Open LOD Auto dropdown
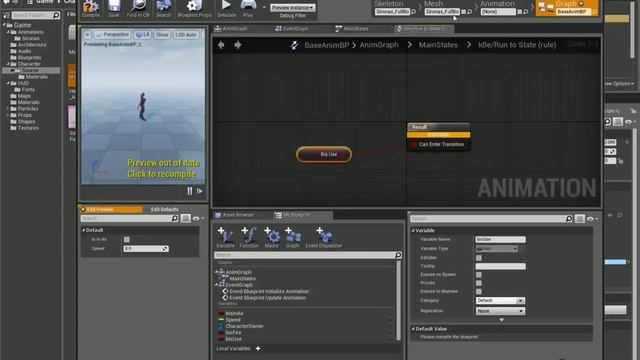Viewport: 640px width, 360px height. click(x=186, y=35)
